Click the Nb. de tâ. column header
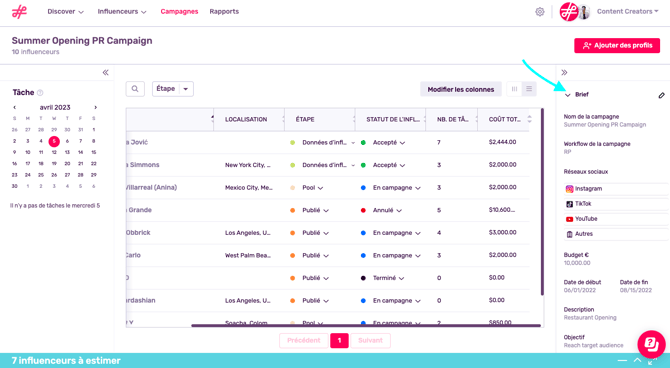The image size is (670, 368). (x=453, y=120)
